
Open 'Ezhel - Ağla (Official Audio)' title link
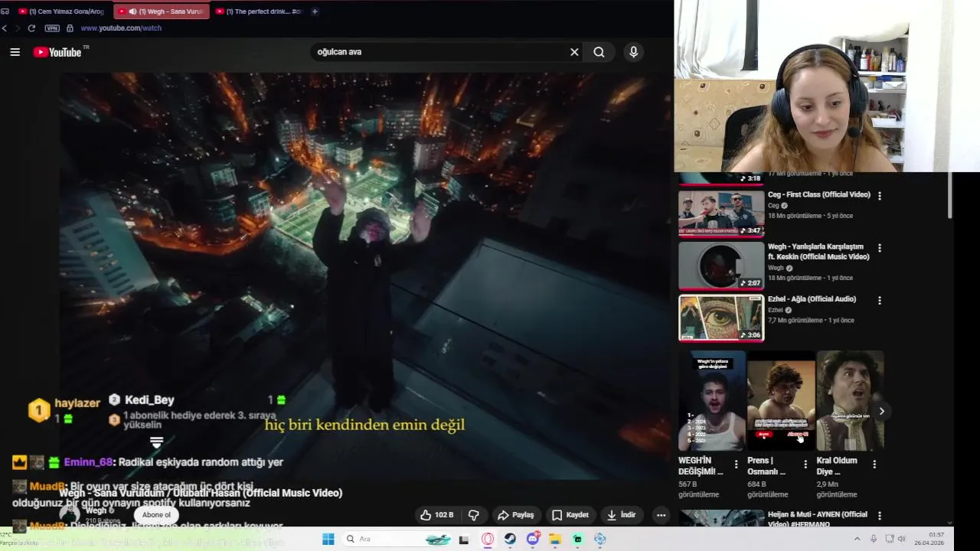[812, 299]
